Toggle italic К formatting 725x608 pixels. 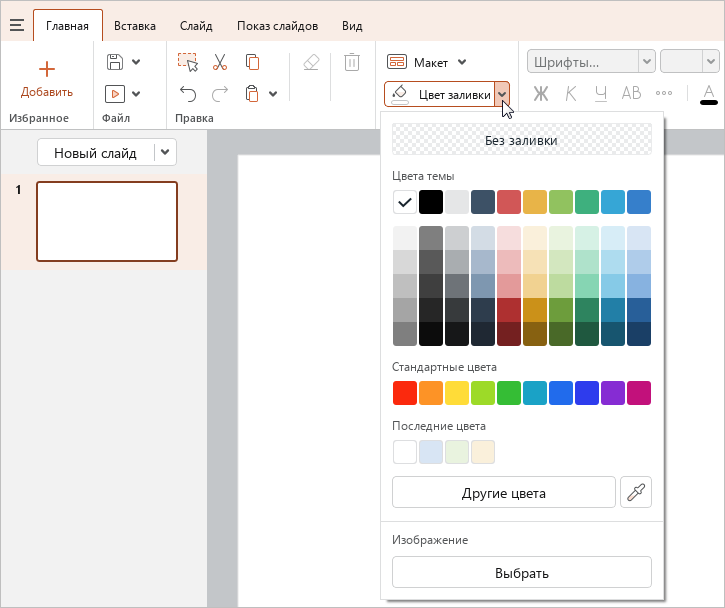pyautogui.click(x=571, y=93)
